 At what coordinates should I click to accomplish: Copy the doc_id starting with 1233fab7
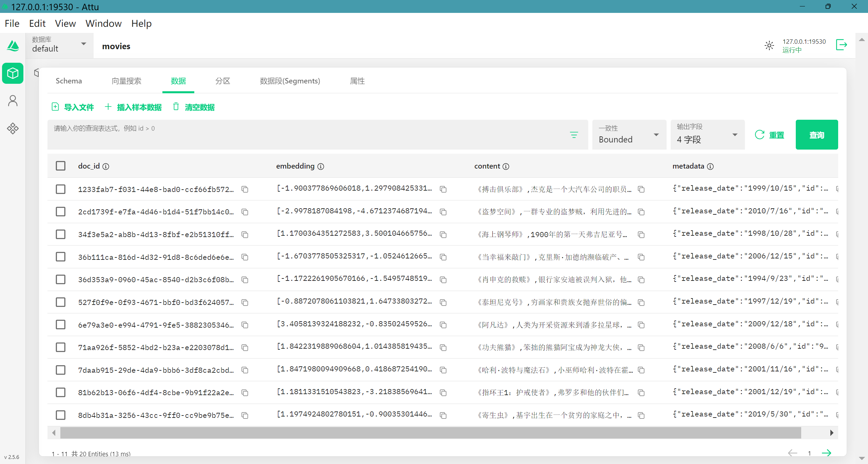click(245, 189)
